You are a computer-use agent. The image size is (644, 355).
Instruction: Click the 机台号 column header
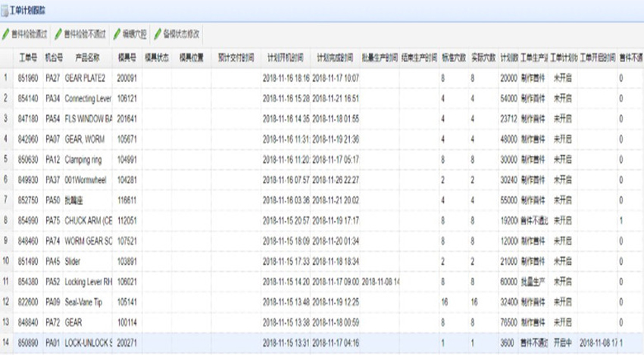[x=53, y=57]
